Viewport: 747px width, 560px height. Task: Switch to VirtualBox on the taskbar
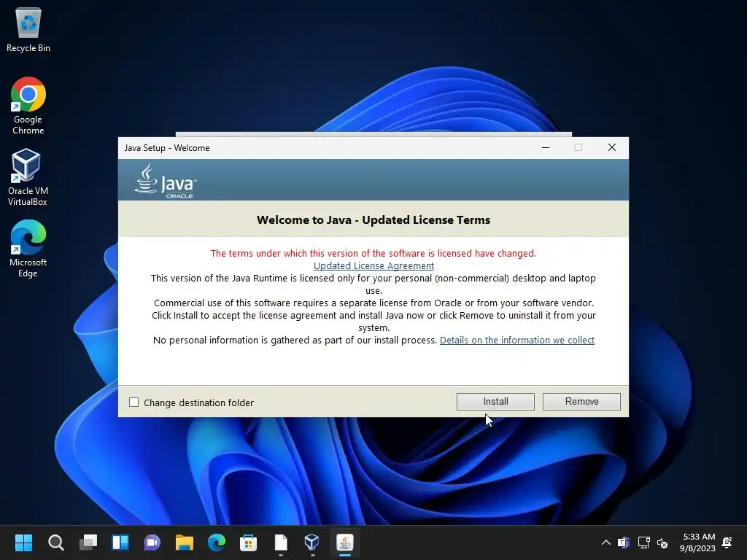[312, 542]
